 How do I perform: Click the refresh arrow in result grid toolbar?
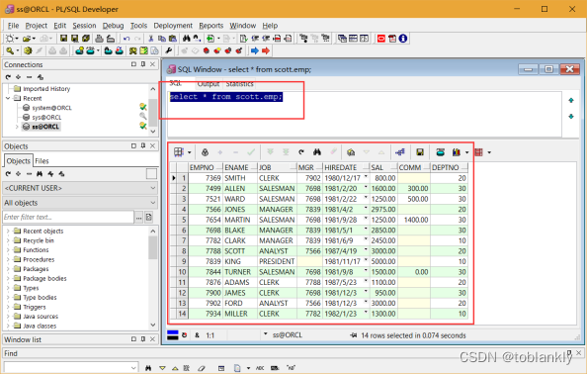click(301, 152)
